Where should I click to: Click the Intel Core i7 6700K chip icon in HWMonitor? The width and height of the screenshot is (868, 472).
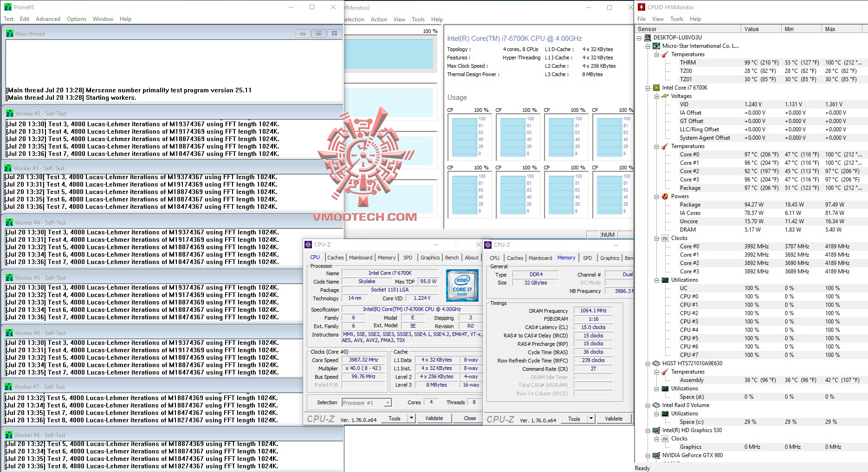point(656,88)
